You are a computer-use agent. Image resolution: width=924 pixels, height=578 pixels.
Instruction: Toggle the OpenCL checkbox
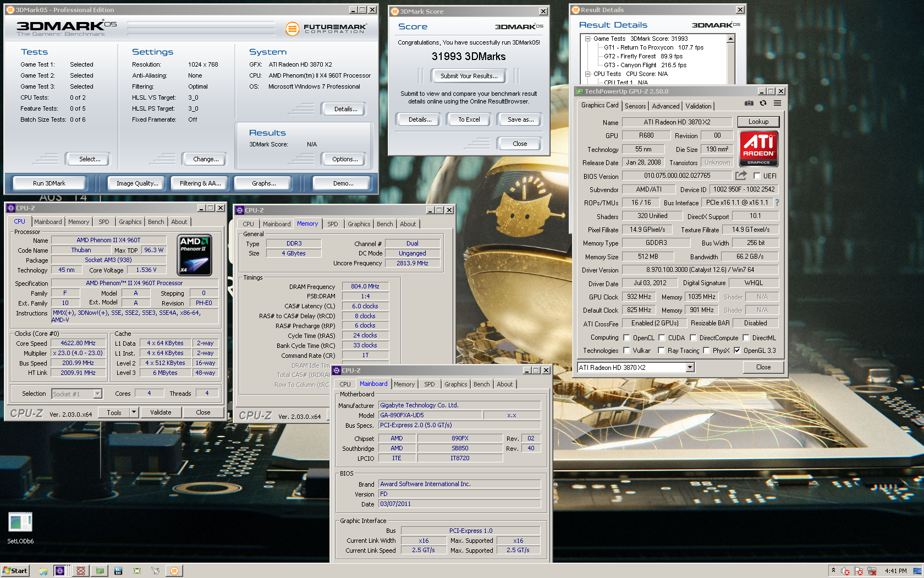point(626,337)
